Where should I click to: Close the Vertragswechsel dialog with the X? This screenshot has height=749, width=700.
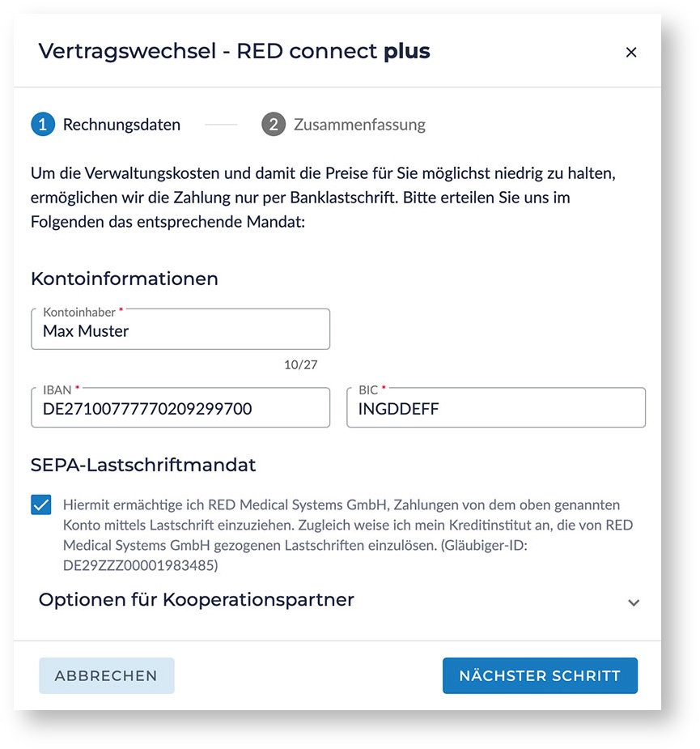[x=631, y=53]
